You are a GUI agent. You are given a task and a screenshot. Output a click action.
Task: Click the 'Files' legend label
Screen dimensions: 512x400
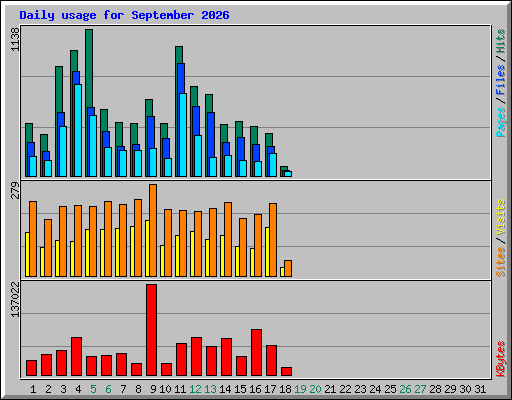tap(500, 80)
